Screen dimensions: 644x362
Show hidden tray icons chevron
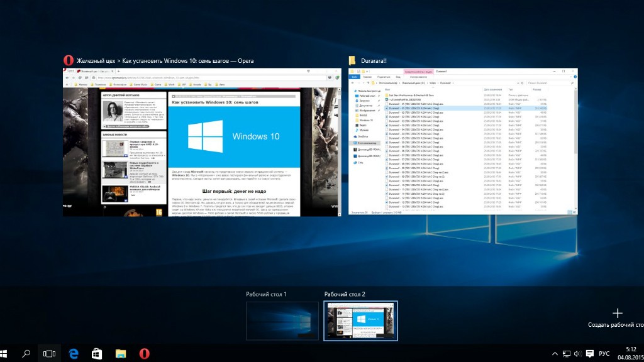pos(555,353)
